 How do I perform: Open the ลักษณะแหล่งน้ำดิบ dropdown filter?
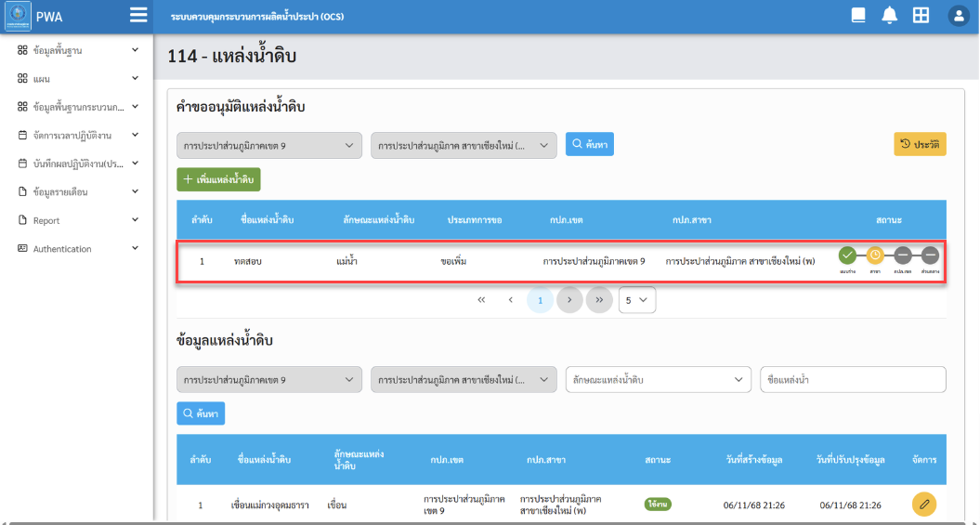tap(658, 379)
